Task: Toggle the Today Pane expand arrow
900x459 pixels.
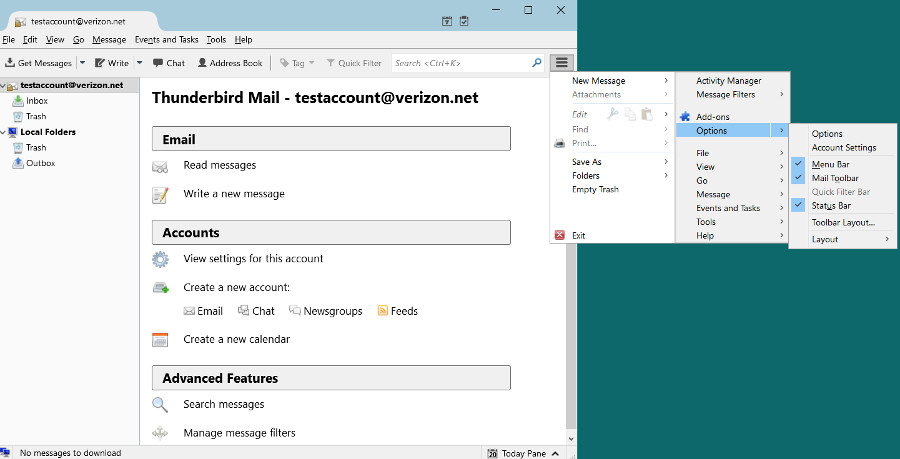Action: coord(555,453)
